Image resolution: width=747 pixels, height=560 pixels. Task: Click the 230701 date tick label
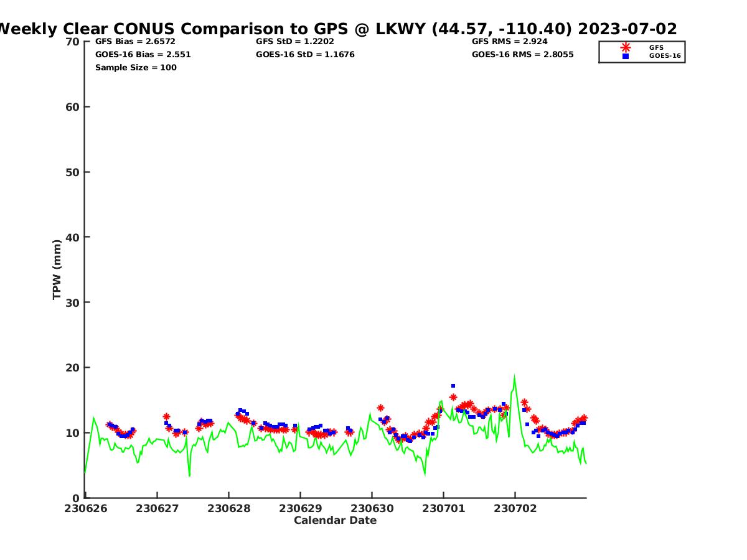click(x=443, y=508)
